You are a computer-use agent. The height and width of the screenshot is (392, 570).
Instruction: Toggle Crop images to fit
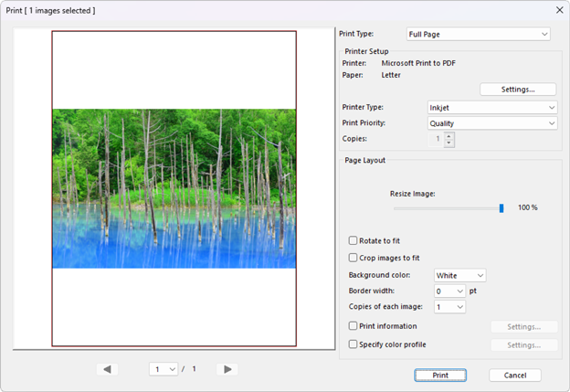pos(354,258)
